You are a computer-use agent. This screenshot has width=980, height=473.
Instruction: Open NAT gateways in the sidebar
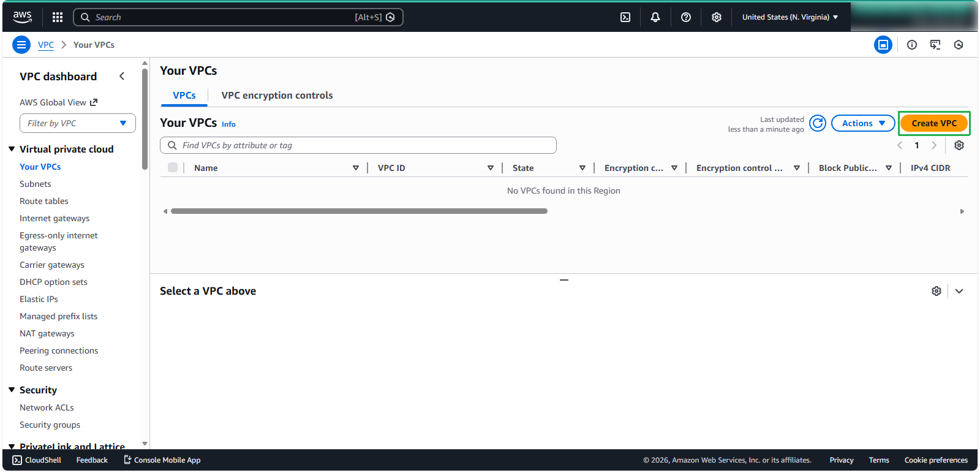(47, 333)
